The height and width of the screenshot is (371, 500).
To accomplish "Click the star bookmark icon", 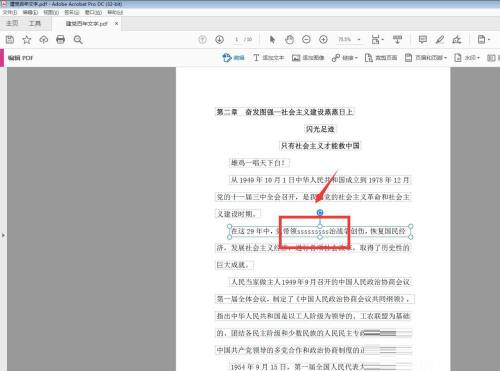I will [x=27, y=40].
